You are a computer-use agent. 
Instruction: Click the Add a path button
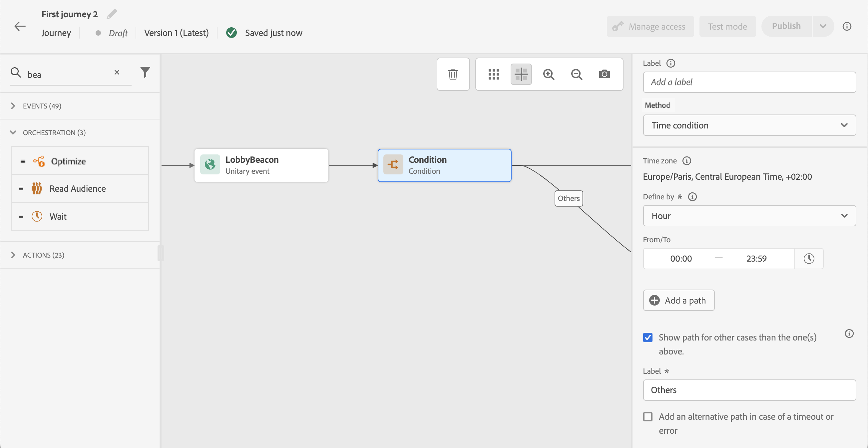[x=678, y=300]
